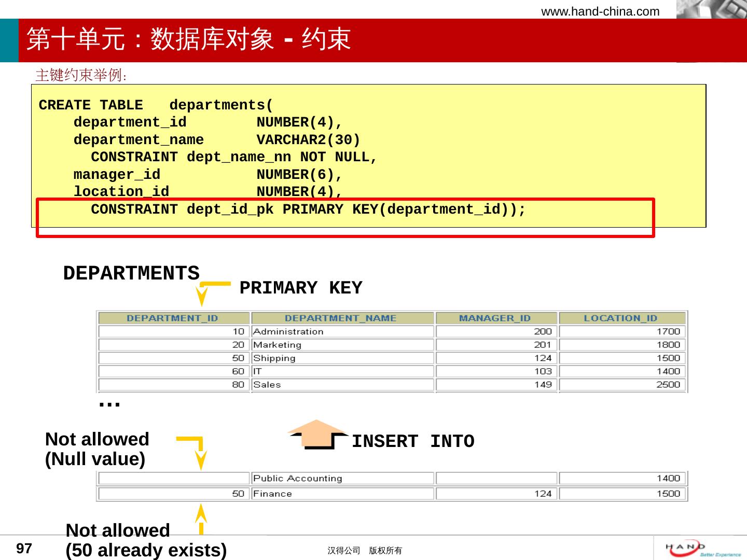This screenshot has width=747, height=560.
Task: Click the empty department ID cell for Public Accounting
Action: (x=174, y=478)
